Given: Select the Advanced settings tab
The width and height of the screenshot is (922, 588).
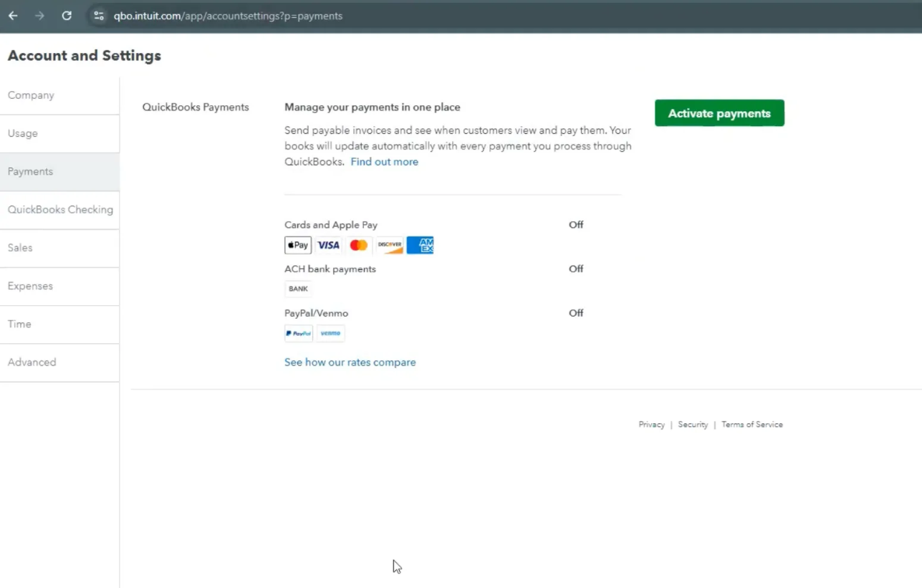Looking at the screenshot, I should [32, 362].
